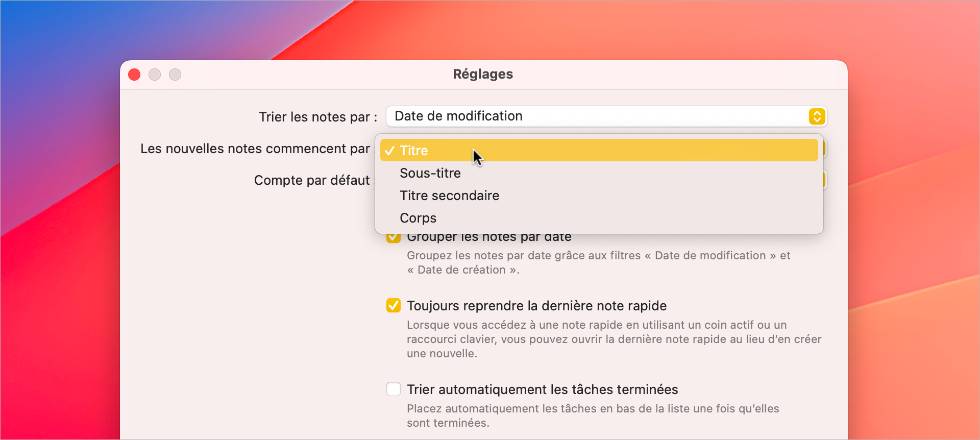
Task: Select "Sous-titre" from the open menu
Action: point(429,173)
